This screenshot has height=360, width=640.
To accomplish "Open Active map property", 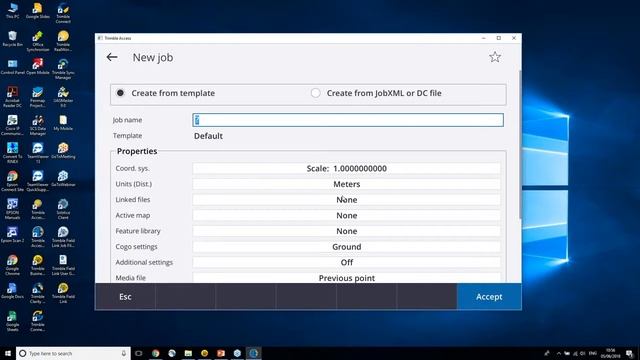I will (x=347, y=216).
